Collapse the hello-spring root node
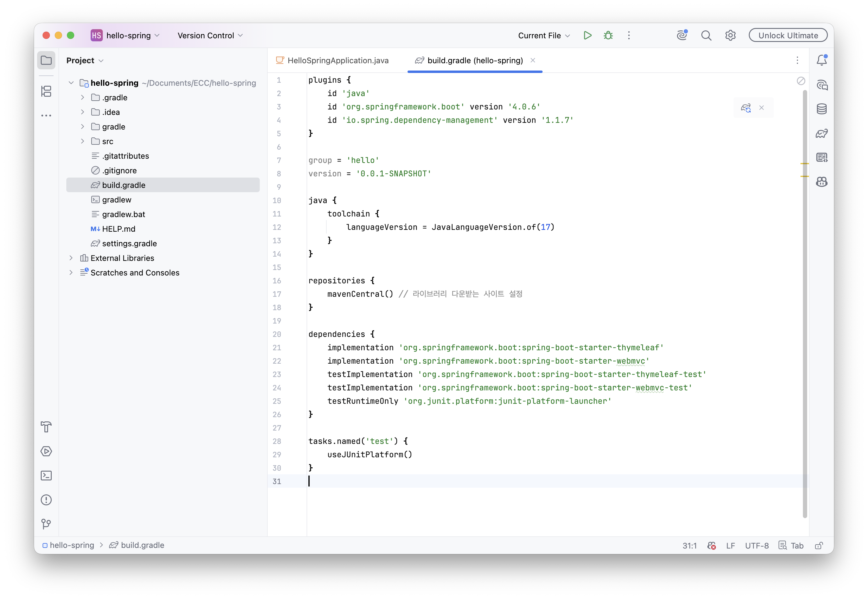The height and width of the screenshot is (599, 868). (x=71, y=83)
